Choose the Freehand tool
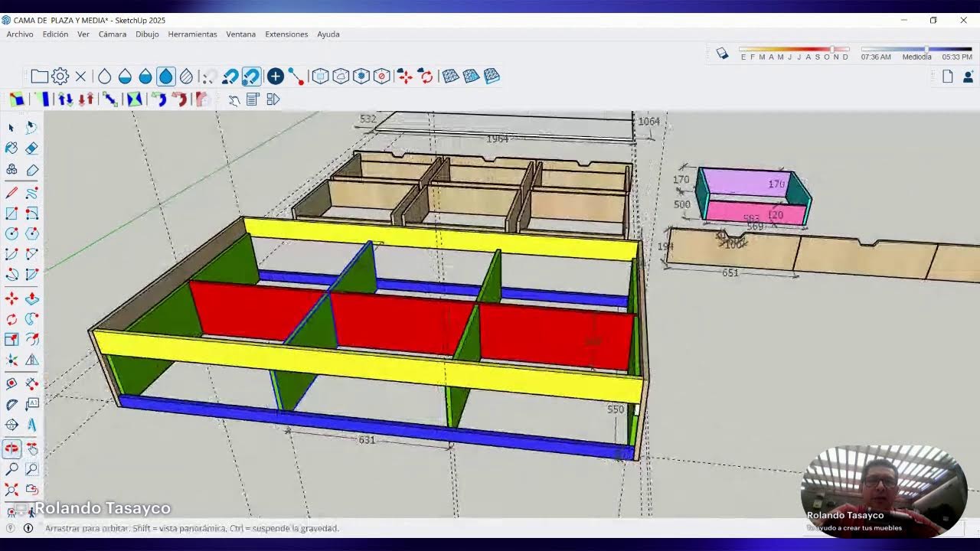 tap(31, 193)
